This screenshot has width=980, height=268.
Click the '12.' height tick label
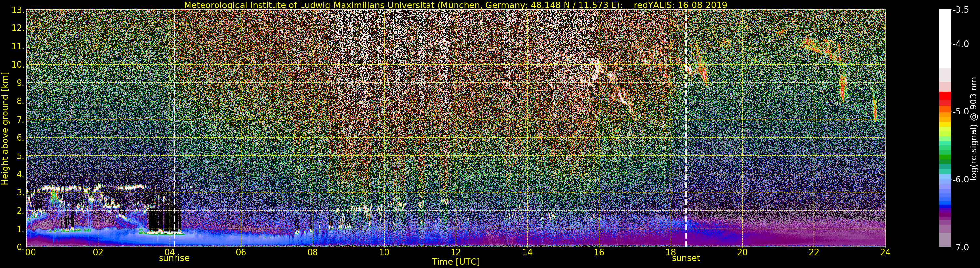tap(18, 29)
